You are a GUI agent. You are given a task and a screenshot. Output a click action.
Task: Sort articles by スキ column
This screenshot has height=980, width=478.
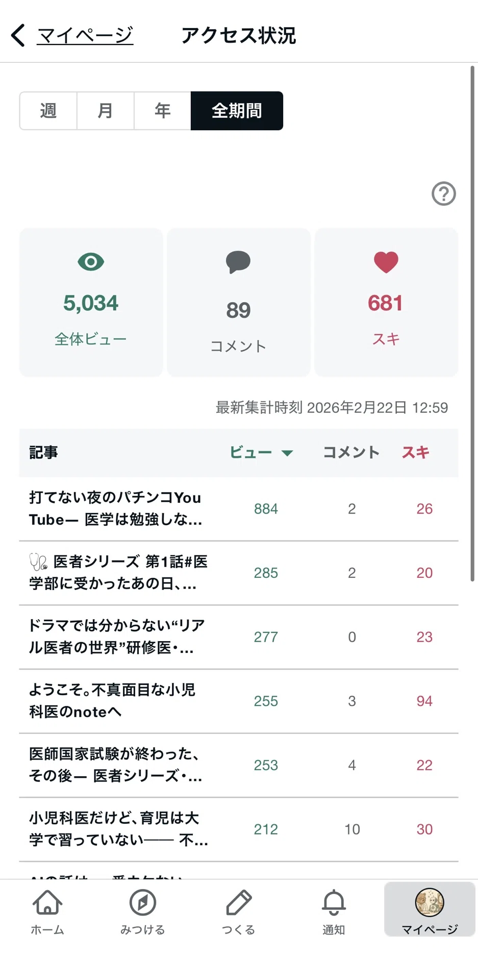click(x=415, y=452)
